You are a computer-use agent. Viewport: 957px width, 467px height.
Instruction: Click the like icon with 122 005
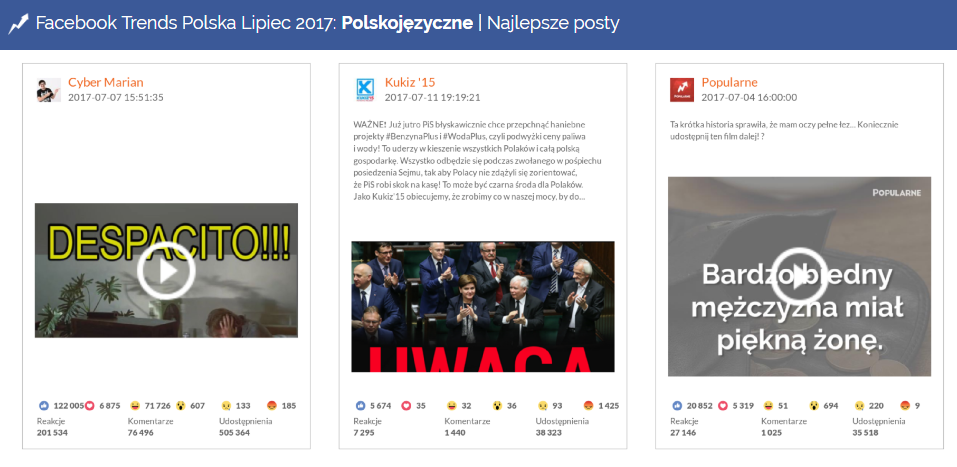pos(44,405)
